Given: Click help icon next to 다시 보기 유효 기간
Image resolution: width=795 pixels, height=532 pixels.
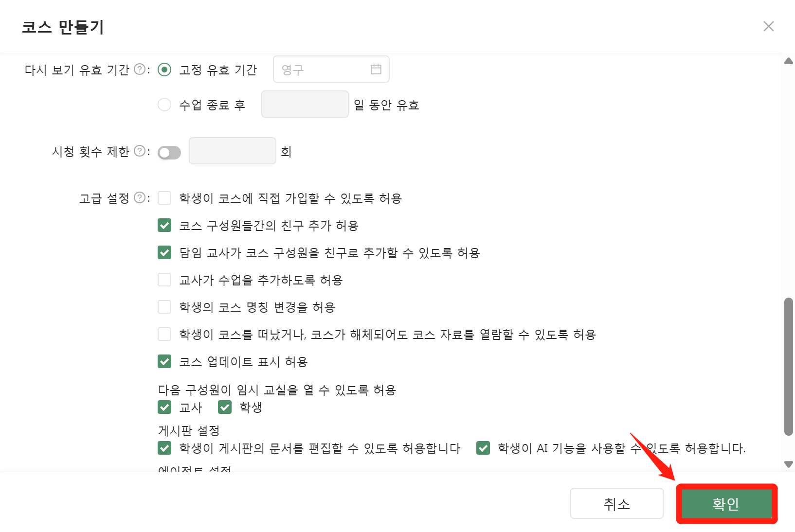Looking at the screenshot, I should pos(139,70).
